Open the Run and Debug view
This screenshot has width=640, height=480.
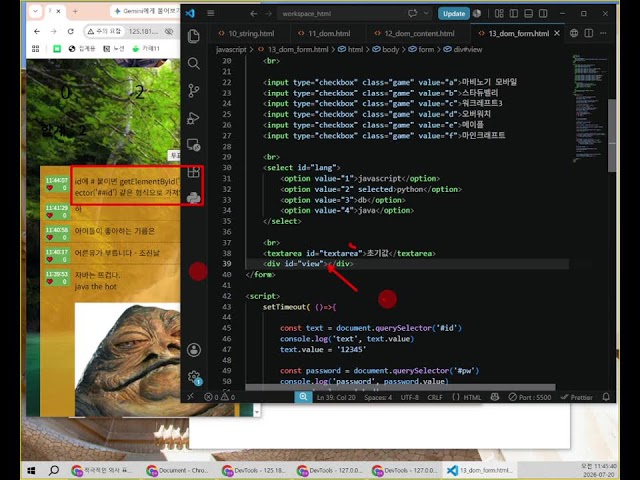[193, 118]
